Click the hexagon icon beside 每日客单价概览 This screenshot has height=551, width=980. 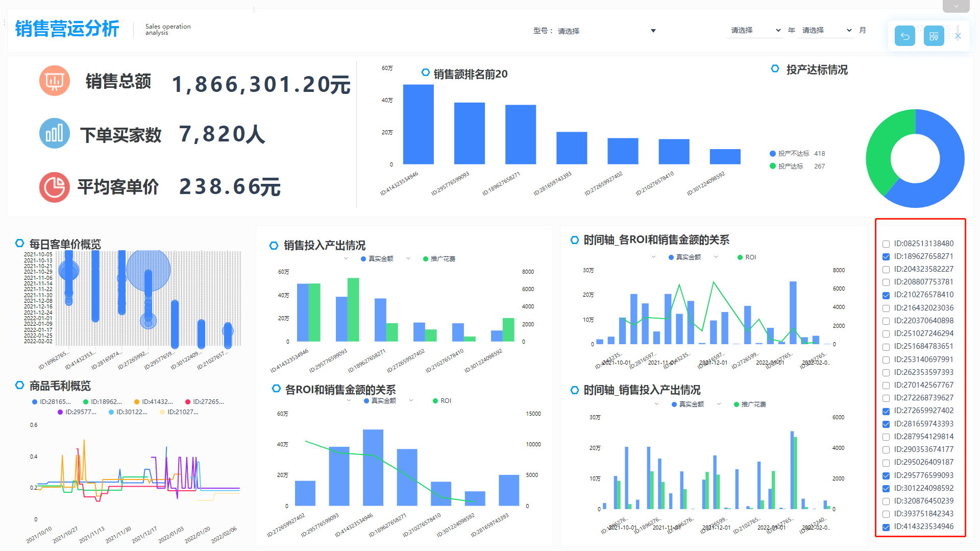[x=19, y=243]
